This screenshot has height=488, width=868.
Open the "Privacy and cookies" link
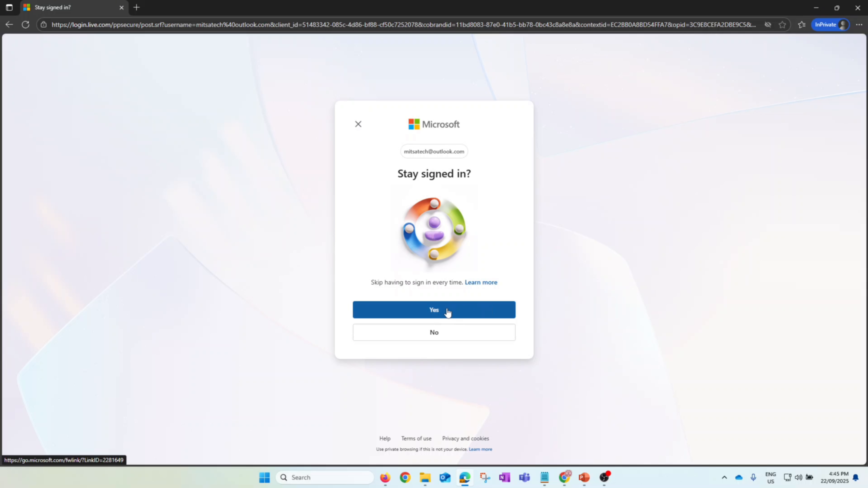coord(465,438)
